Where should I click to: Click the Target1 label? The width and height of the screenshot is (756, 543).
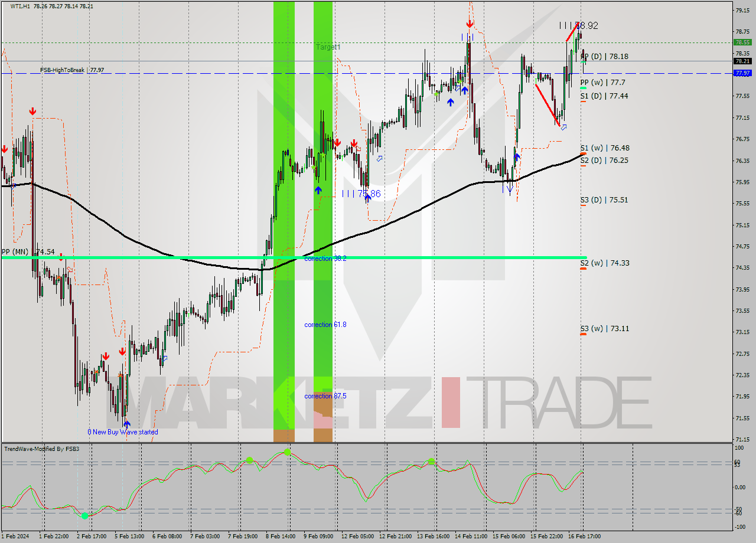tap(328, 47)
